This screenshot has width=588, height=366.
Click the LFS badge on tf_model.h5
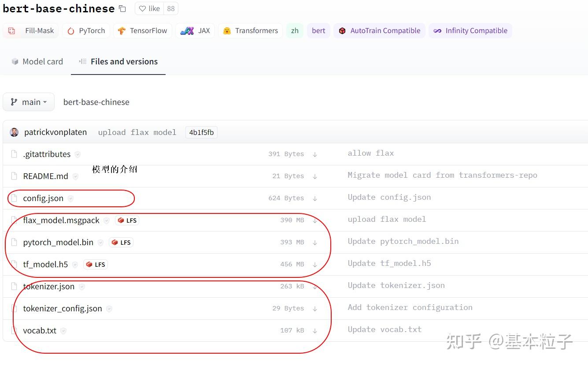pyautogui.click(x=95, y=264)
